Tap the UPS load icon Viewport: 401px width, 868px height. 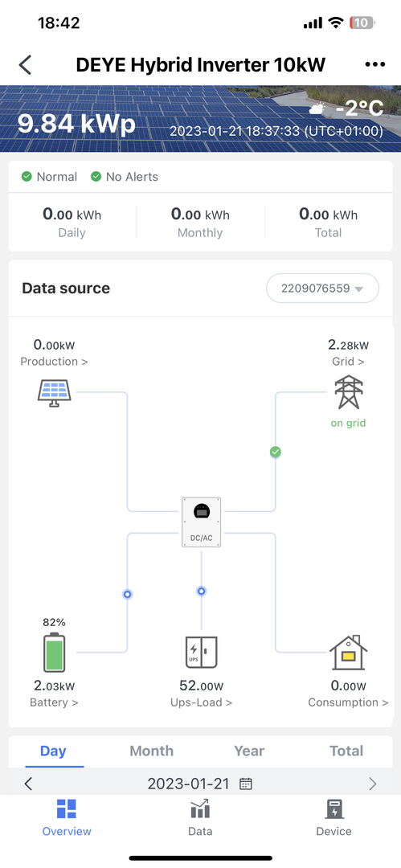coord(201,652)
